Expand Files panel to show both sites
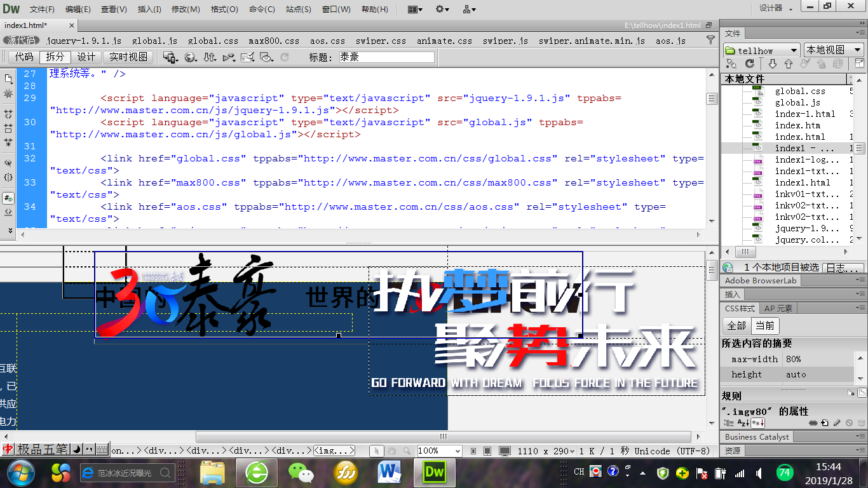Image resolution: width=868 pixels, height=488 pixels. click(x=859, y=64)
